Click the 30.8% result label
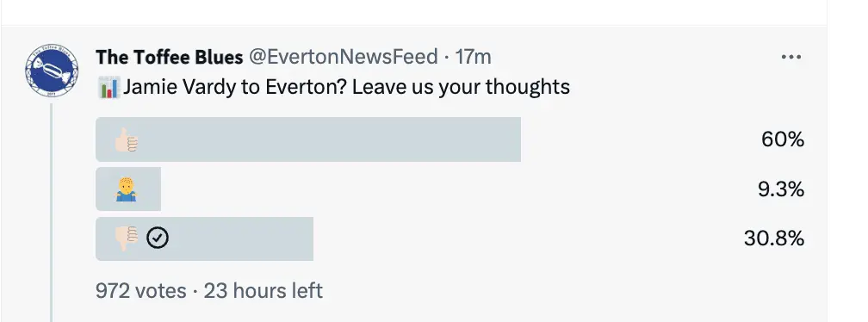868x322 pixels. tap(774, 238)
